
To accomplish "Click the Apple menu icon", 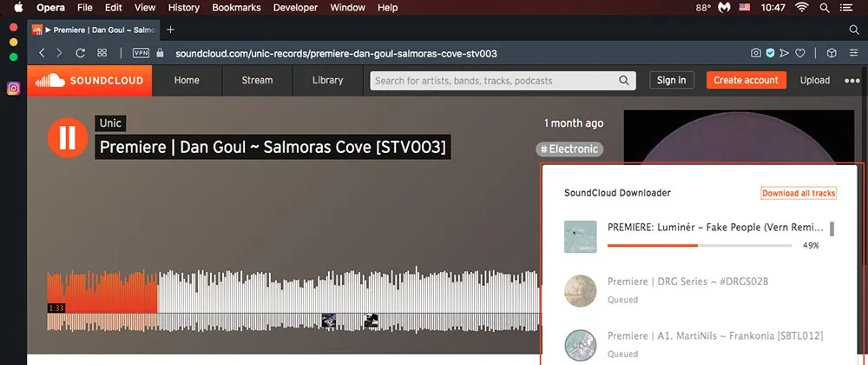I will [18, 7].
